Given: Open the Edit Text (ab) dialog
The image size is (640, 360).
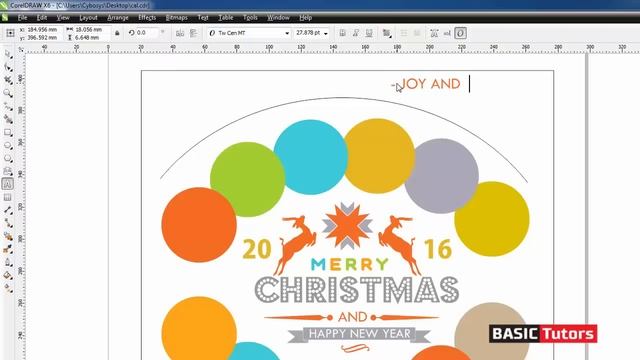Looking at the screenshot, I should (x=447, y=33).
